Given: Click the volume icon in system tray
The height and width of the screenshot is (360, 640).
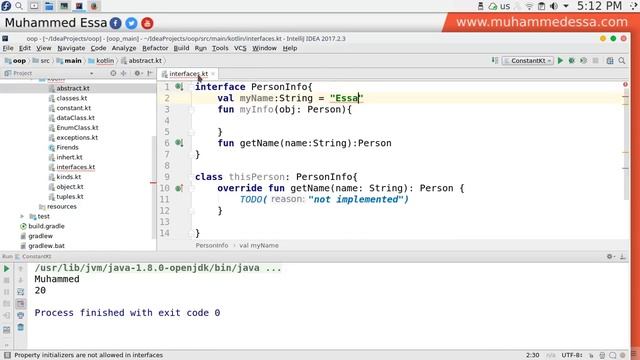Looking at the screenshot, I should (554, 6).
